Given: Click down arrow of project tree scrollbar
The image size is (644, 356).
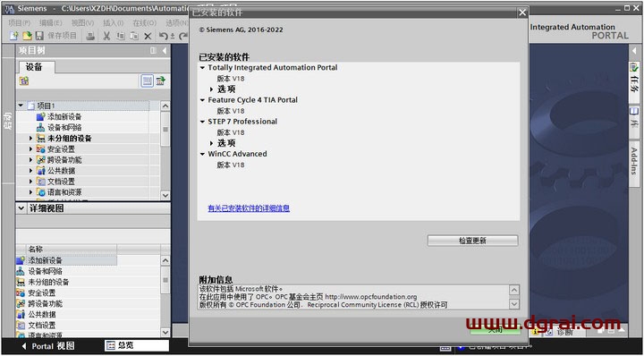Looking at the screenshot, I should 165,196.
